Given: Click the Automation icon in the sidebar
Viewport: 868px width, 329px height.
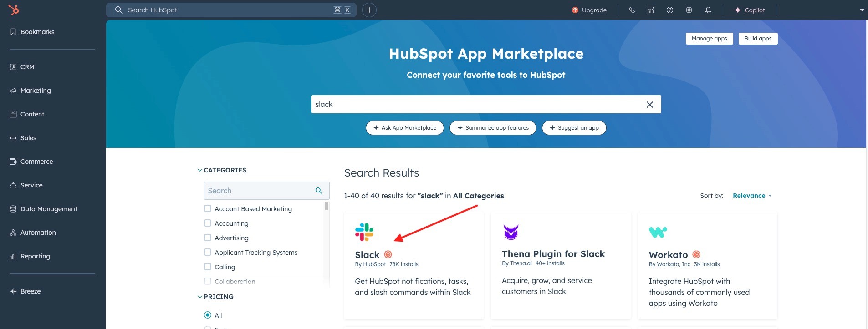Looking at the screenshot, I should (13, 233).
